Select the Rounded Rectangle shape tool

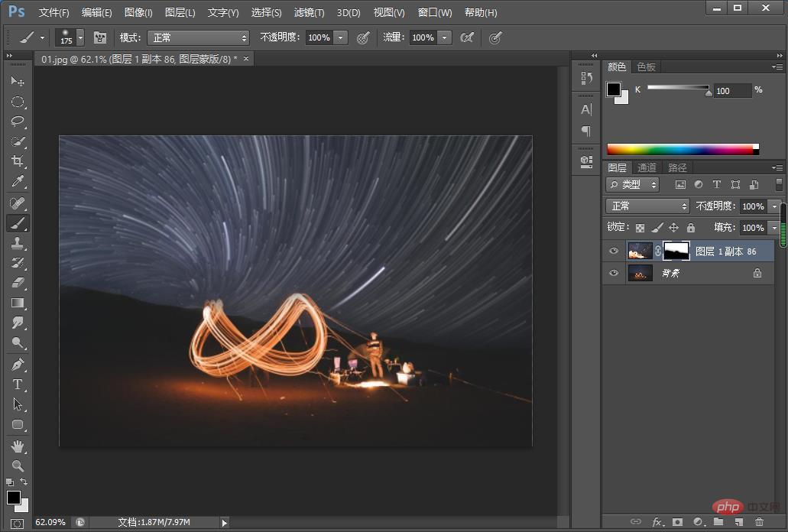(18, 424)
